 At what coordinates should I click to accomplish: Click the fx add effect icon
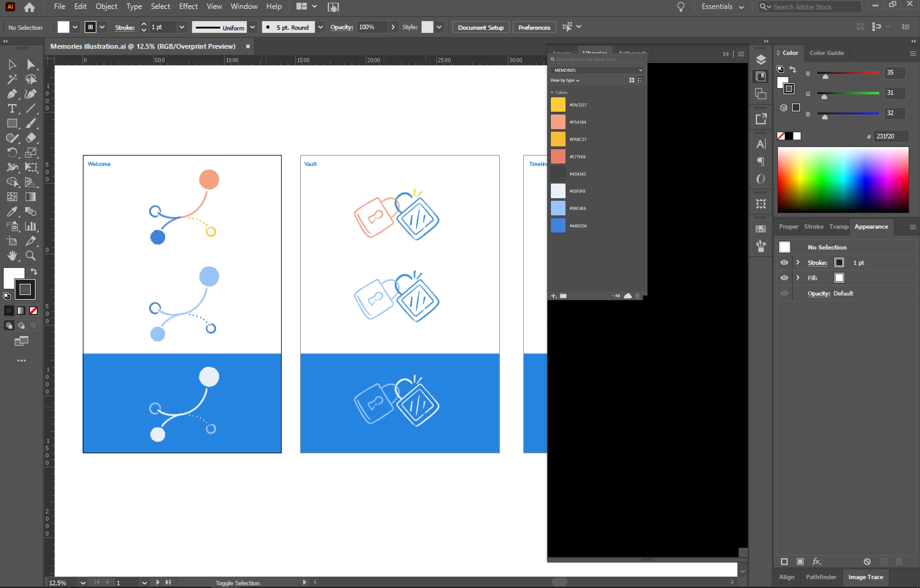[817, 561]
